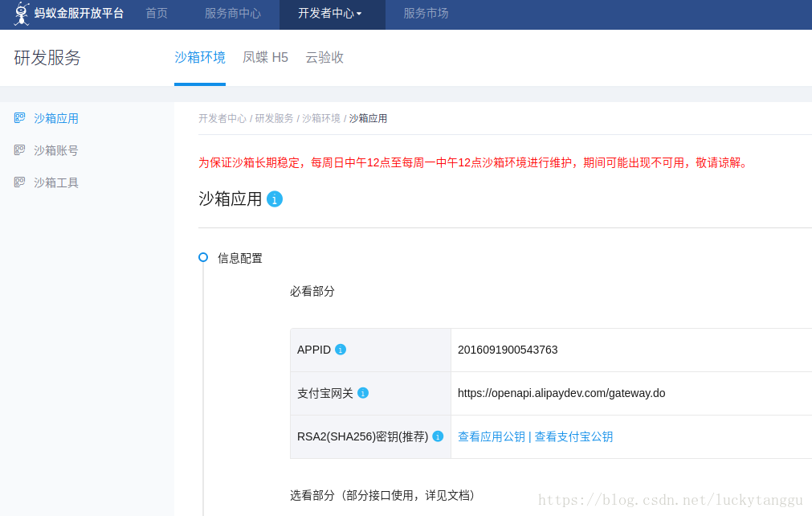
Task: Click 开发者中心 in the breadcrumb
Action: [222, 119]
